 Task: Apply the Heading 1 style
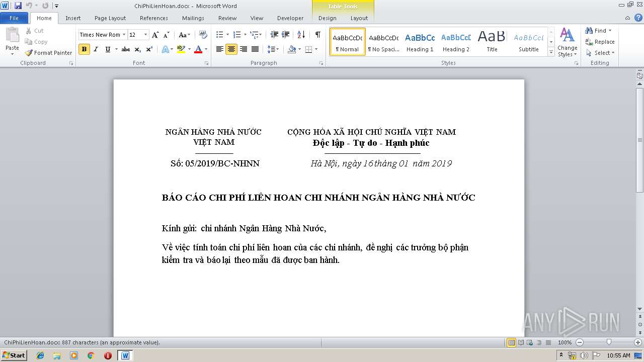(420, 42)
